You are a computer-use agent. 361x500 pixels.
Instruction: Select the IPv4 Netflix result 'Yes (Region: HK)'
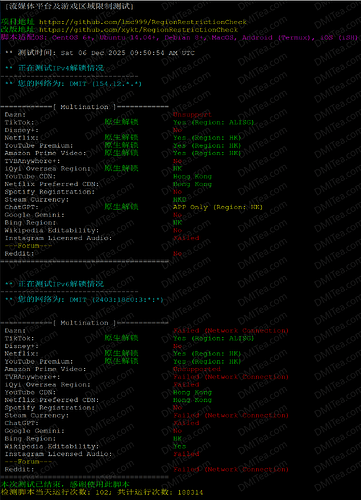pos(207,138)
